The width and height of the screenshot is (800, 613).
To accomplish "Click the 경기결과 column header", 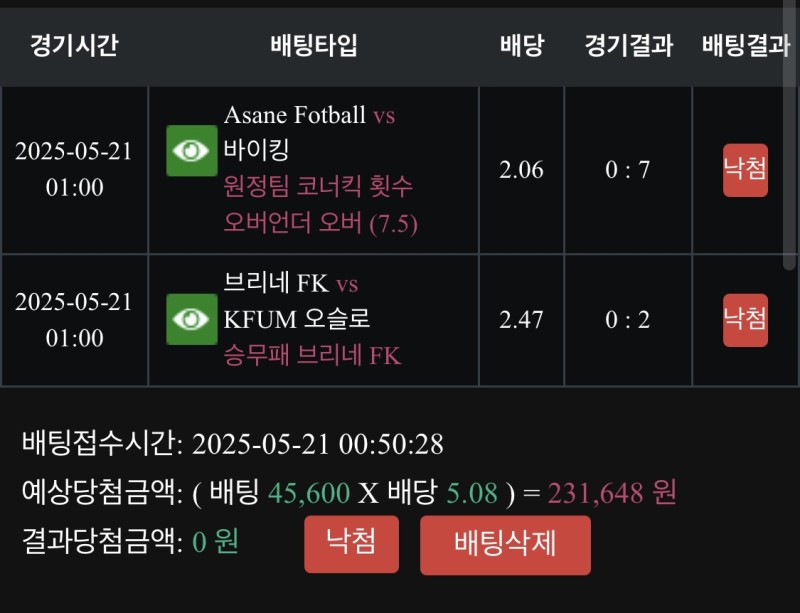I will 628,46.
